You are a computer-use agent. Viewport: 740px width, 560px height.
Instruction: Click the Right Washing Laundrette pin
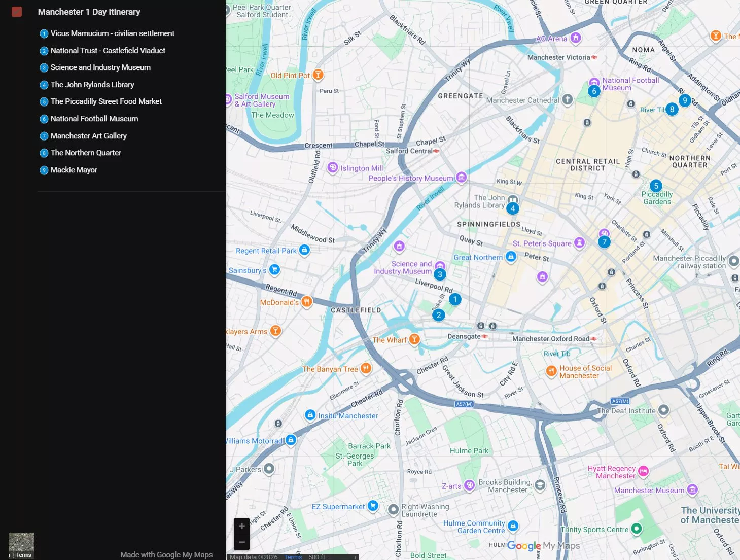tap(393, 510)
